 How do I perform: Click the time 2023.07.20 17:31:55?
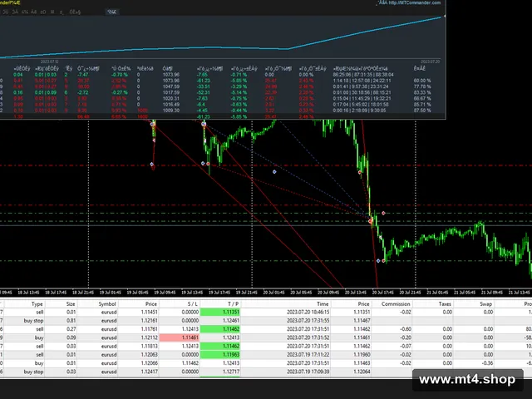pos(308,321)
